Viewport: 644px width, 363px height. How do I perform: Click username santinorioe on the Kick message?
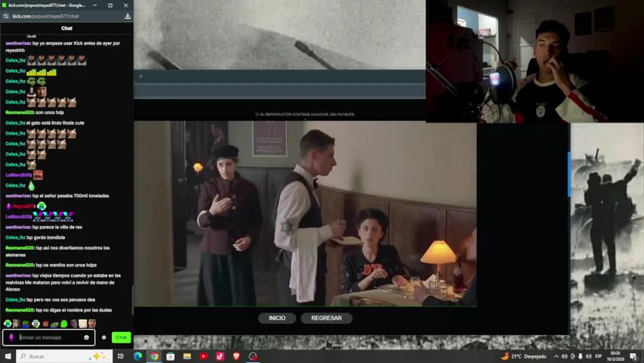pyautogui.click(x=18, y=43)
